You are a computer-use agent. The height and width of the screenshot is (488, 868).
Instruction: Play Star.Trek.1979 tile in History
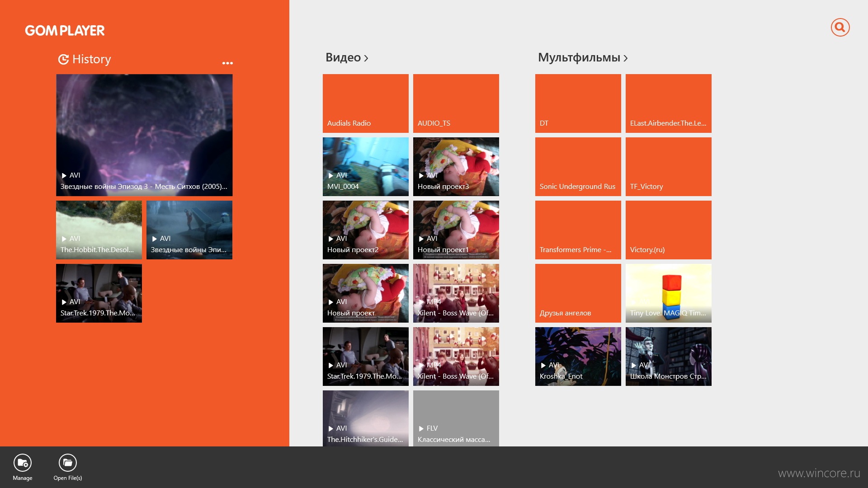(99, 293)
